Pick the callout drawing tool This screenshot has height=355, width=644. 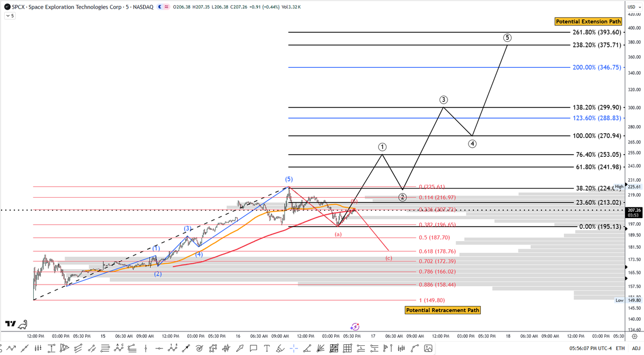(x=253, y=348)
